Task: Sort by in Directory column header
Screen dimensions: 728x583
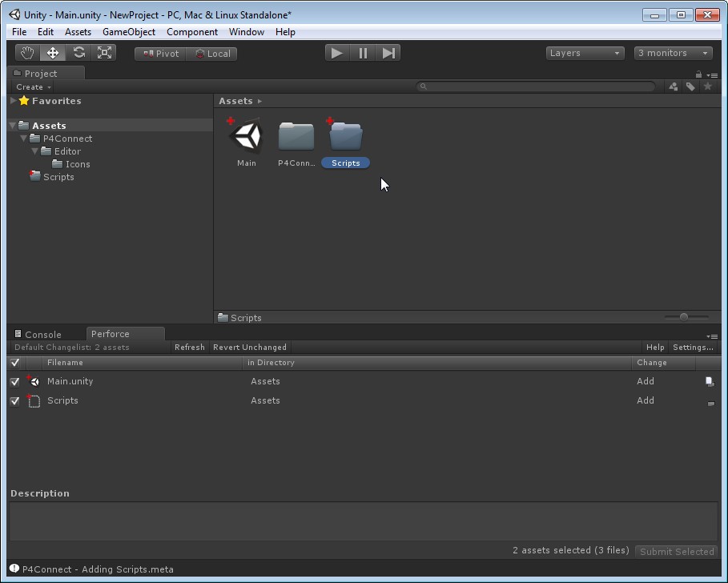Action: click(436, 363)
